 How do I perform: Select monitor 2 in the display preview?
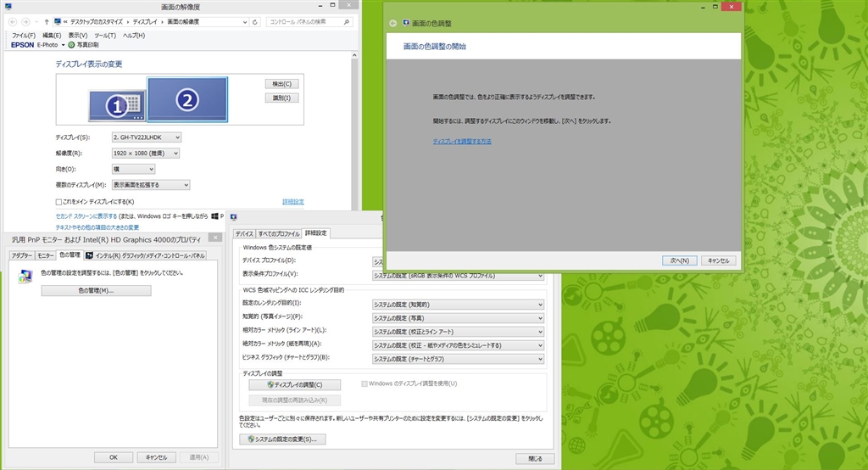[x=187, y=99]
